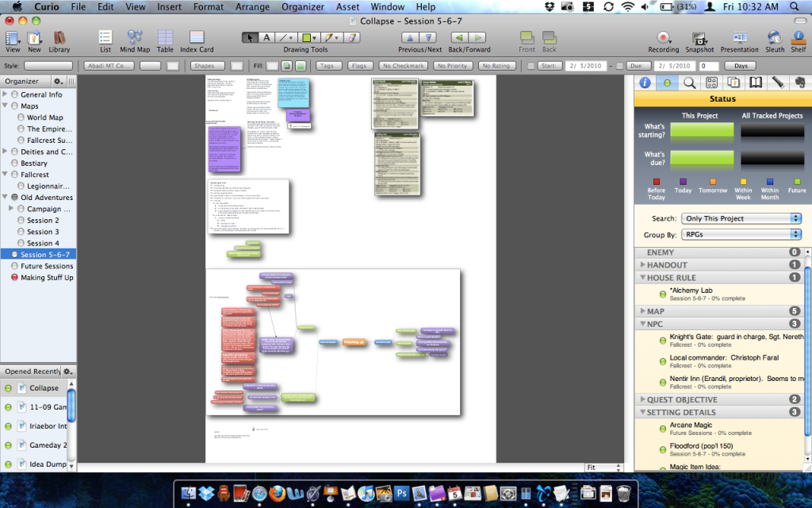This screenshot has width=812, height=508.
Task: Expand the Deities and C... section
Action: [6, 152]
